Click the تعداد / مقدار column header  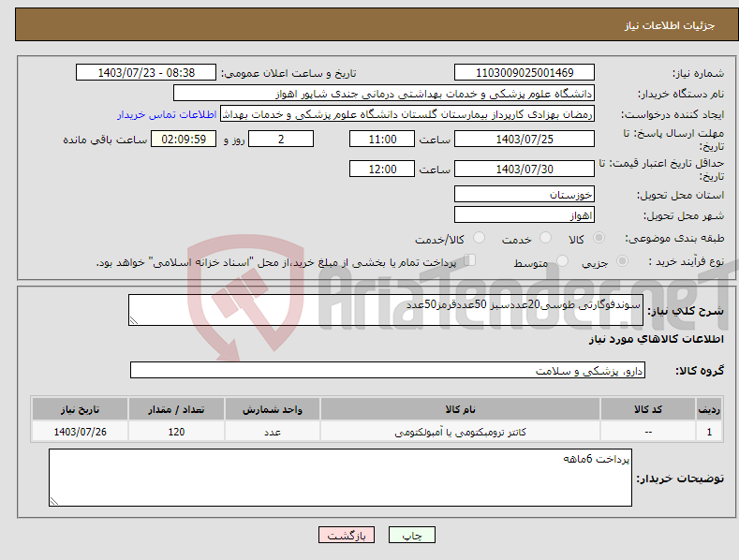[x=176, y=409]
